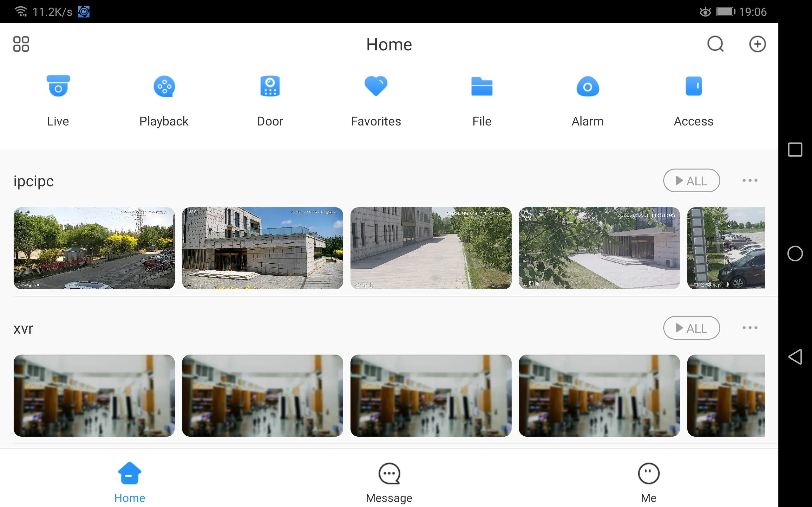This screenshot has width=812, height=507.
Task: Play all xvr channels
Action: (x=691, y=328)
